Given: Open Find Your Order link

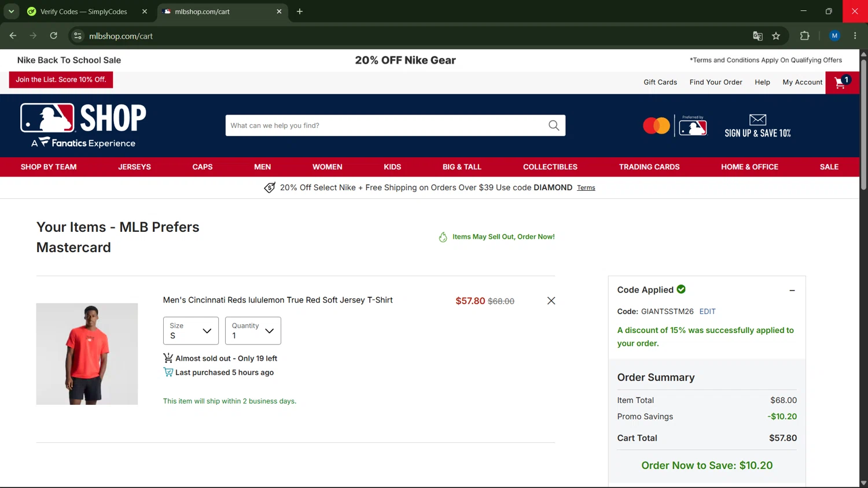Looking at the screenshot, I should (716, 82).
